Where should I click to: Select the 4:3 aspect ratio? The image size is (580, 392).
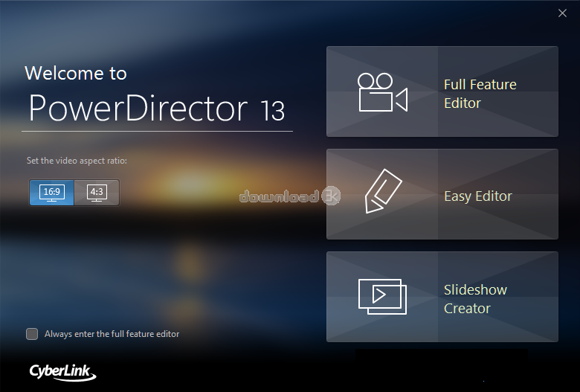click(x=97, y=193)
